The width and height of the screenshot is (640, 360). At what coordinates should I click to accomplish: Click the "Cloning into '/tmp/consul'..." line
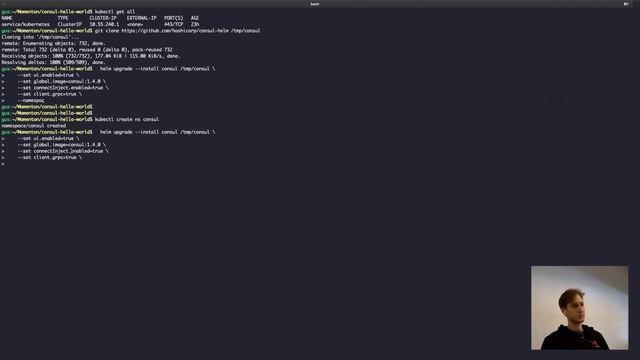tap(40, 37)
